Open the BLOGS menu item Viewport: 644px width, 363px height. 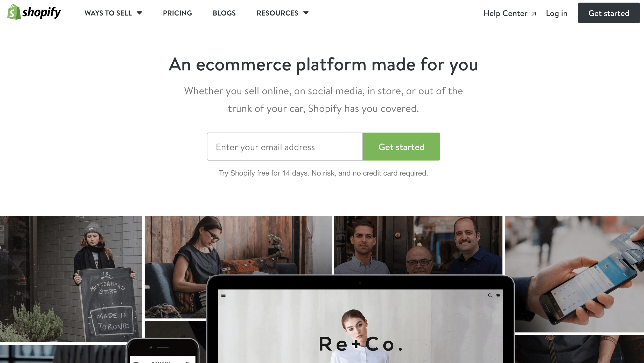[x=224, y=13]
